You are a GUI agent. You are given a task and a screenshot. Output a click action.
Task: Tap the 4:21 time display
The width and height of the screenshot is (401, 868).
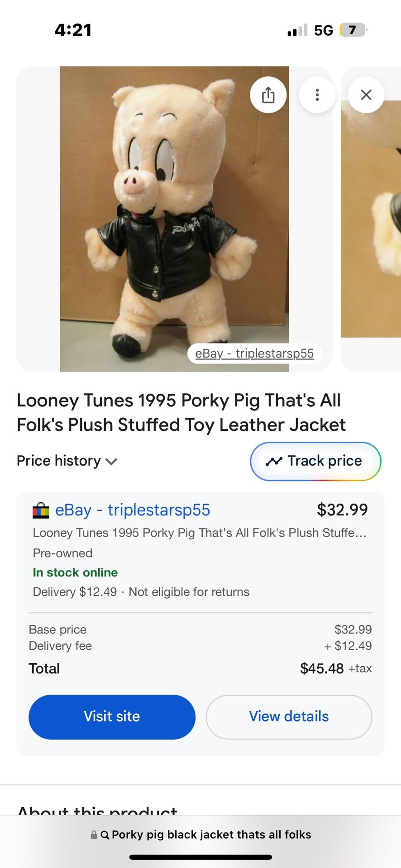[x=74, y=30]
